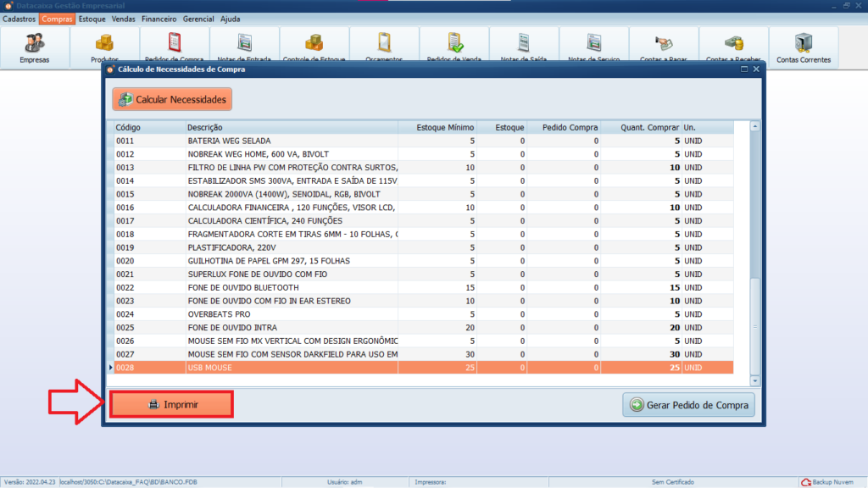This screenshot has height=488, width=868.
Task: Open the Gerencial menu
Action: [x=198, y=19]
